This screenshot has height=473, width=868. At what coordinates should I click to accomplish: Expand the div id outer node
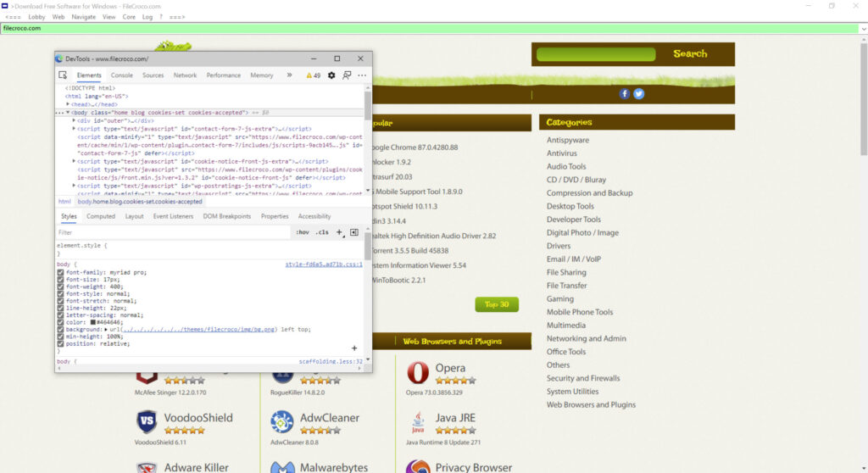pos(74,120)
